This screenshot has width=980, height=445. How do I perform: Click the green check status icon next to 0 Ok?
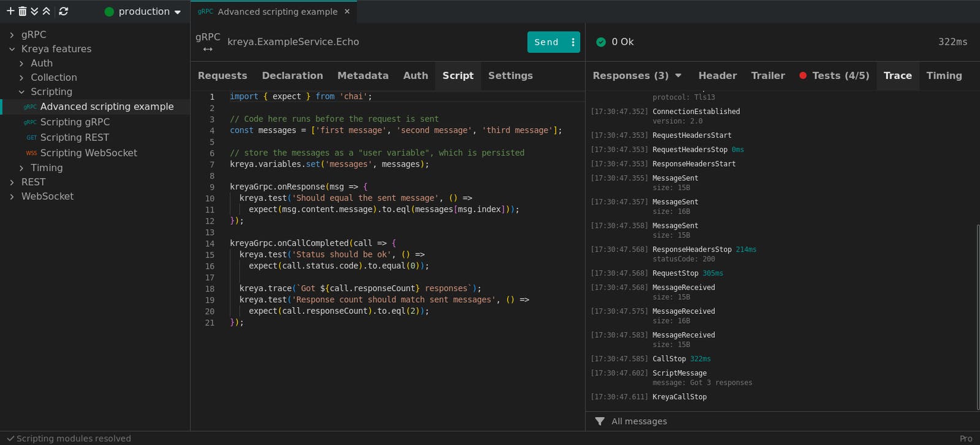tap(601, 42)
